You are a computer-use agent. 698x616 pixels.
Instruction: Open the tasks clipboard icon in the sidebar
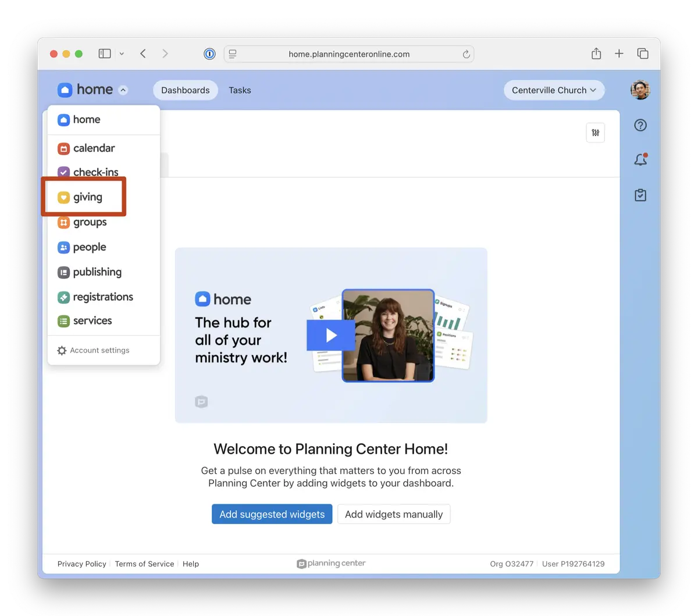tap(640, 195)
